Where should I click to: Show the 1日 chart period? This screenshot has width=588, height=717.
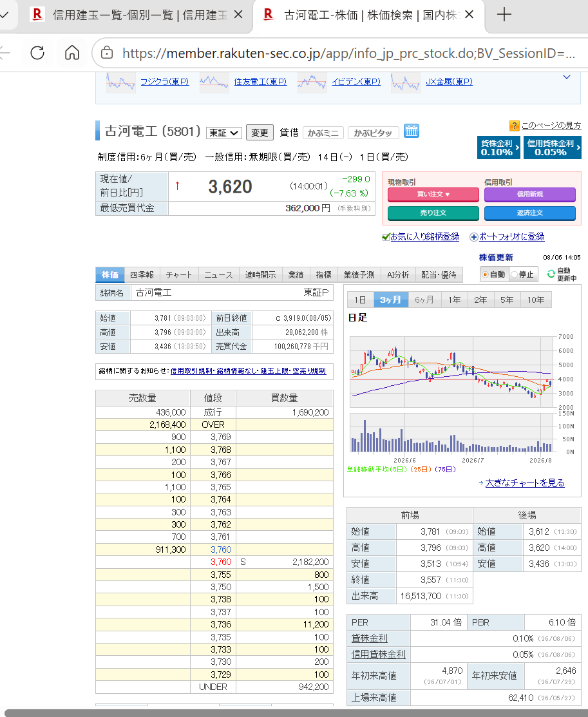click(x=360, y=300)
